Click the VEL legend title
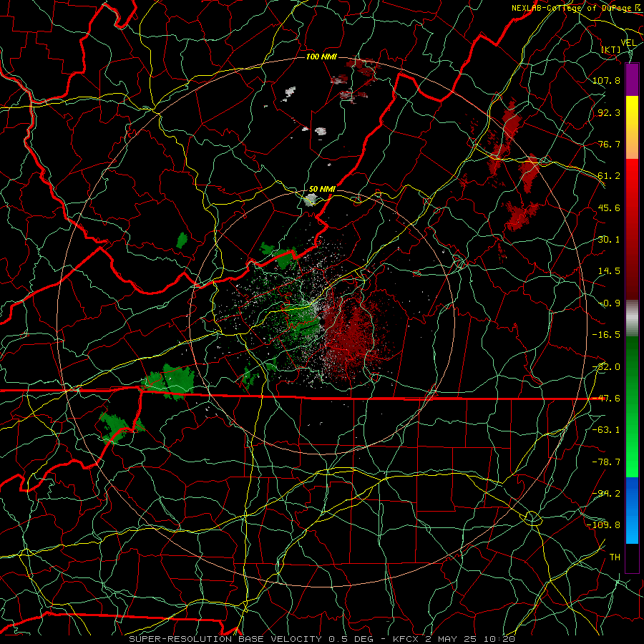This screenshot has height=644, width=644. (628, 43)
